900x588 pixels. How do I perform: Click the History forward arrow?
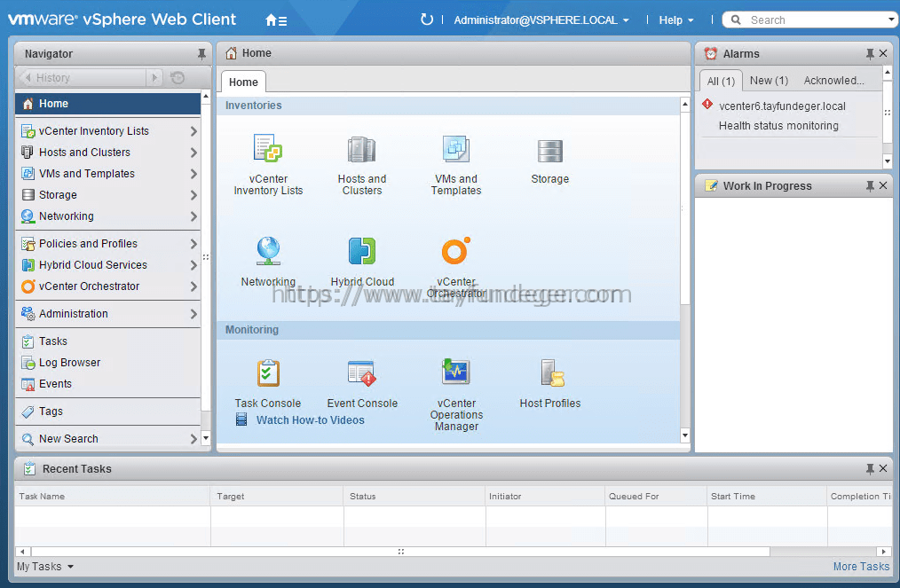(154, 77)
